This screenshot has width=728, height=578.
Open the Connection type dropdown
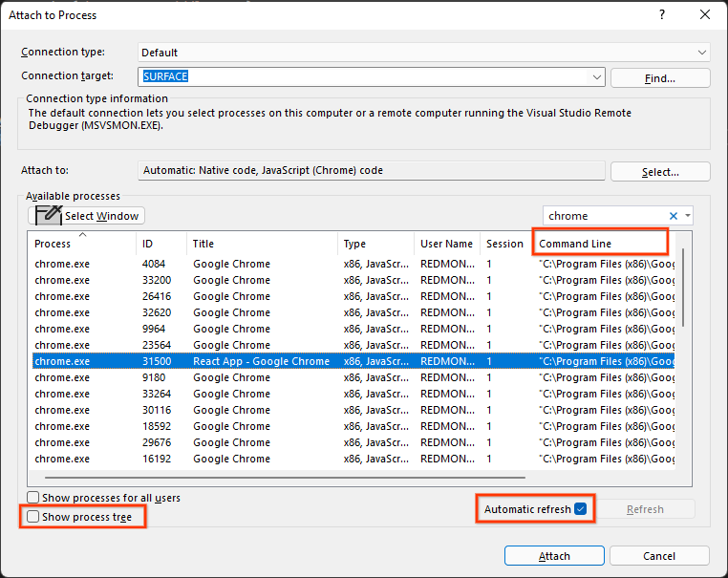[702, 53]
